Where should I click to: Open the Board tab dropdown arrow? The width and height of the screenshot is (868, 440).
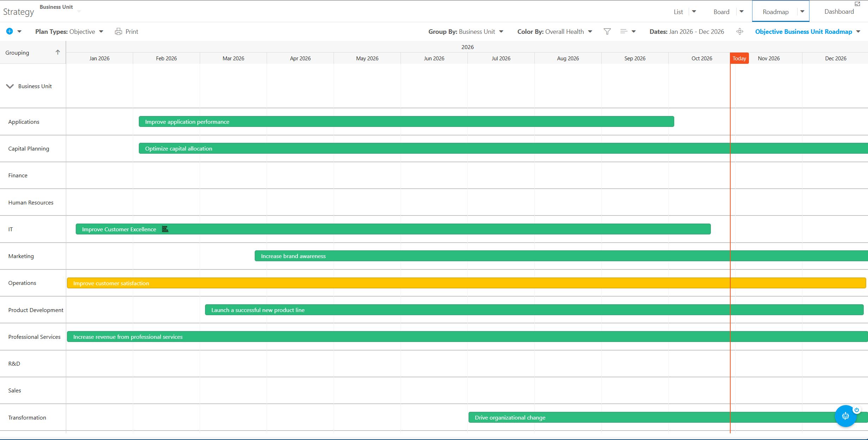[742, 12]
